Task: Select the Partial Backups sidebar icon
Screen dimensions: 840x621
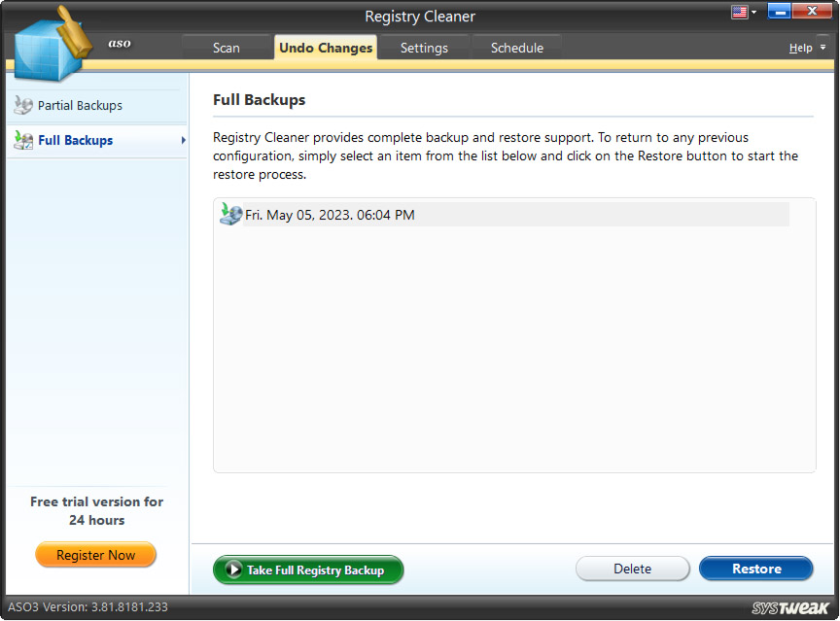Action: [x=21, y=105]
